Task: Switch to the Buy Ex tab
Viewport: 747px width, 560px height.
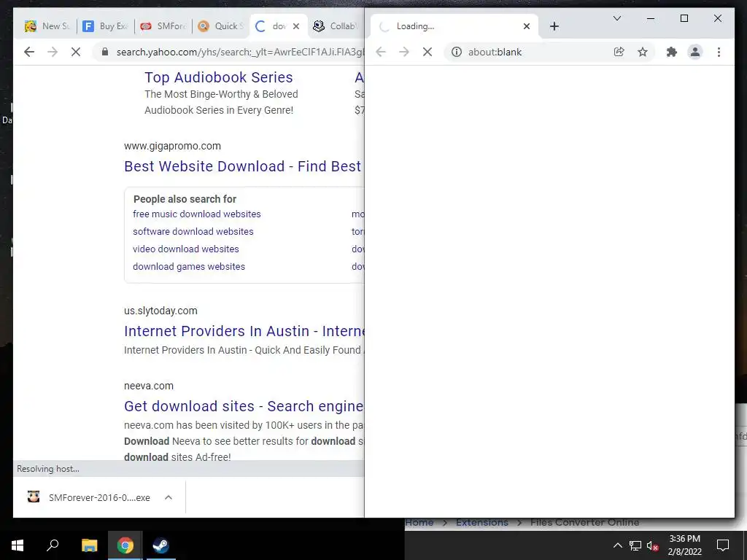Action: [x=105, y=26]
